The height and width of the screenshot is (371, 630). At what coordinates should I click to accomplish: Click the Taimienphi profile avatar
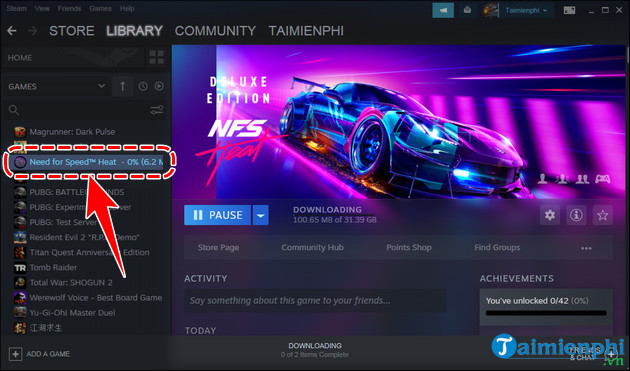coord(491,10)
